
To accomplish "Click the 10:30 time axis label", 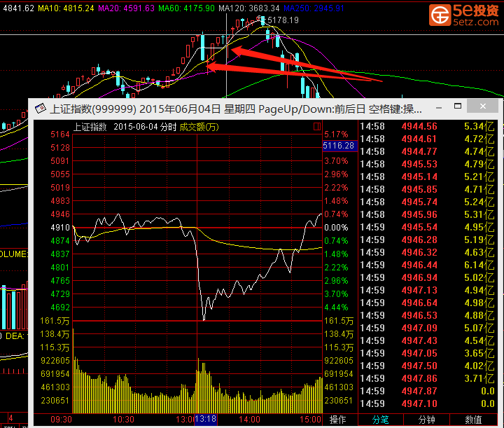I will (x=123, y=420).
